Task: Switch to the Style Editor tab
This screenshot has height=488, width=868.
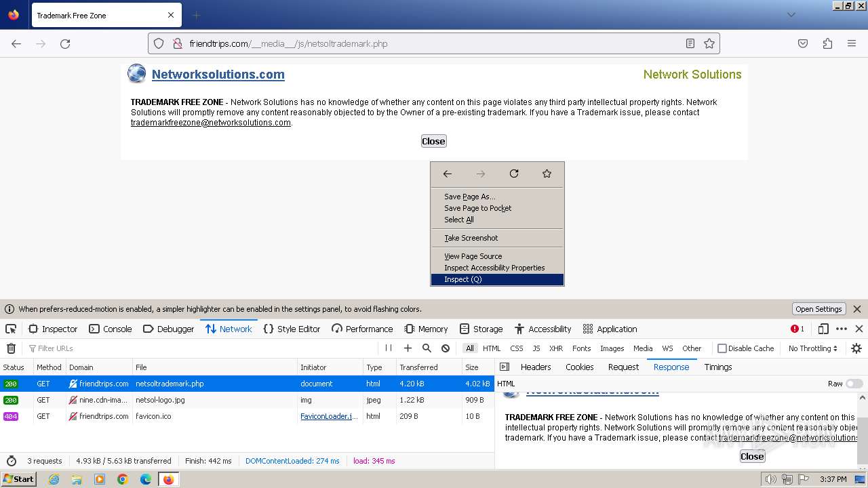Action: pyautogui.click(x=292, y=329)
